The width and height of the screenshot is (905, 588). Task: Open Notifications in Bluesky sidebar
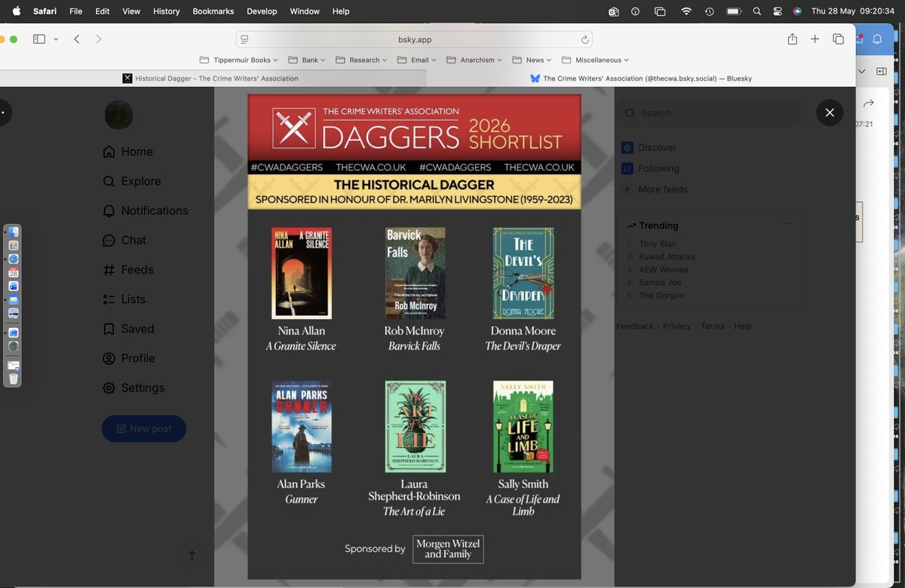pos(145,210)
